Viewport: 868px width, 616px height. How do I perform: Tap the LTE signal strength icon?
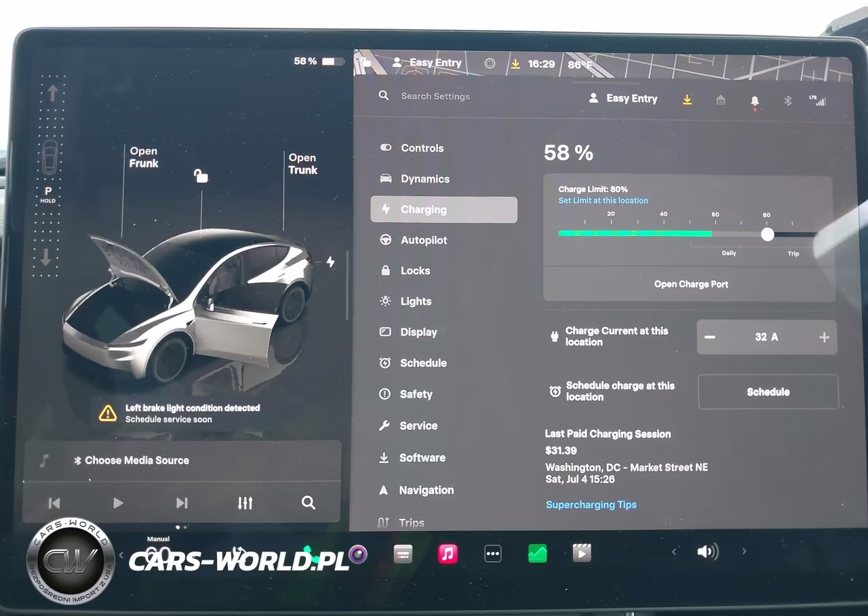click(818, 101)
